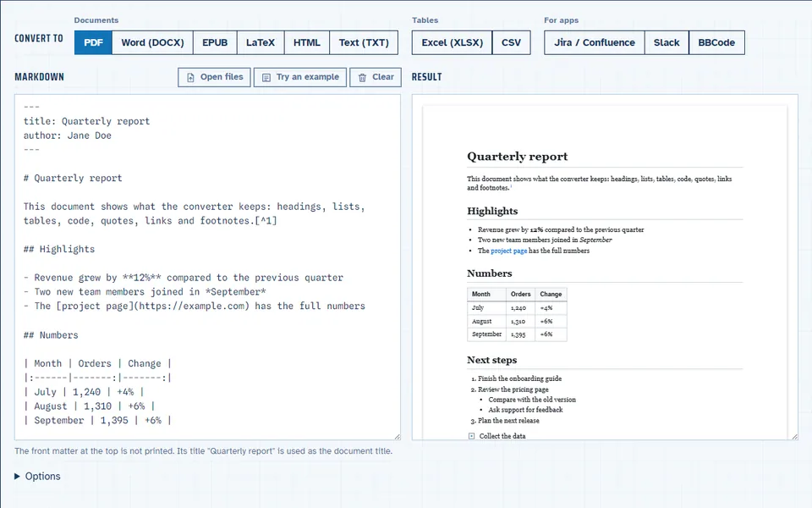Click the front matter note below the editor

coord(204,451)
